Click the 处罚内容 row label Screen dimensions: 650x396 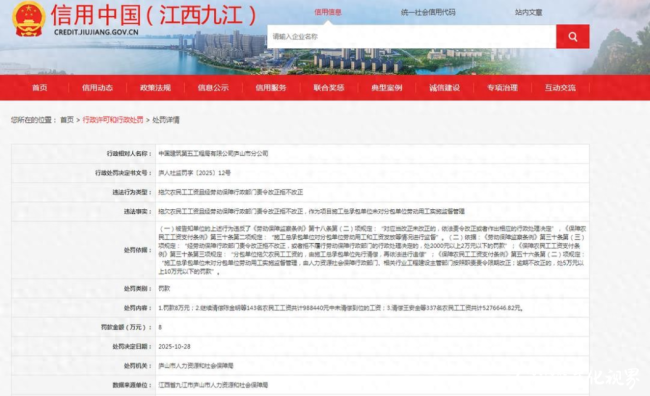(x=138, y=308)
